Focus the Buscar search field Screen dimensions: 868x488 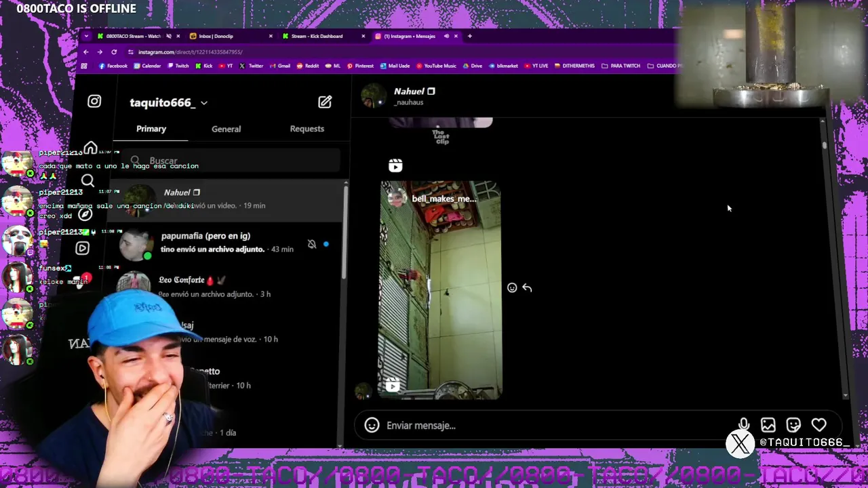click(x=233, y=161)
